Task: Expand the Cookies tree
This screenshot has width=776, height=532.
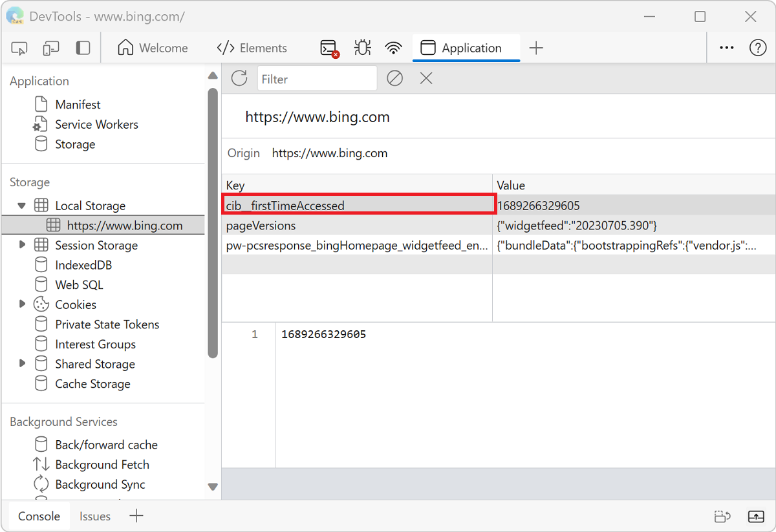Action: coord(22,304)
